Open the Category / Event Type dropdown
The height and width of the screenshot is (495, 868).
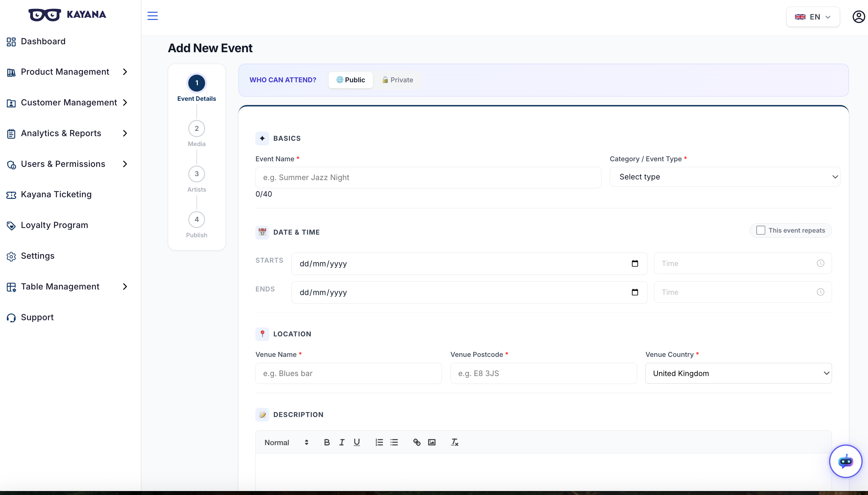725,177
